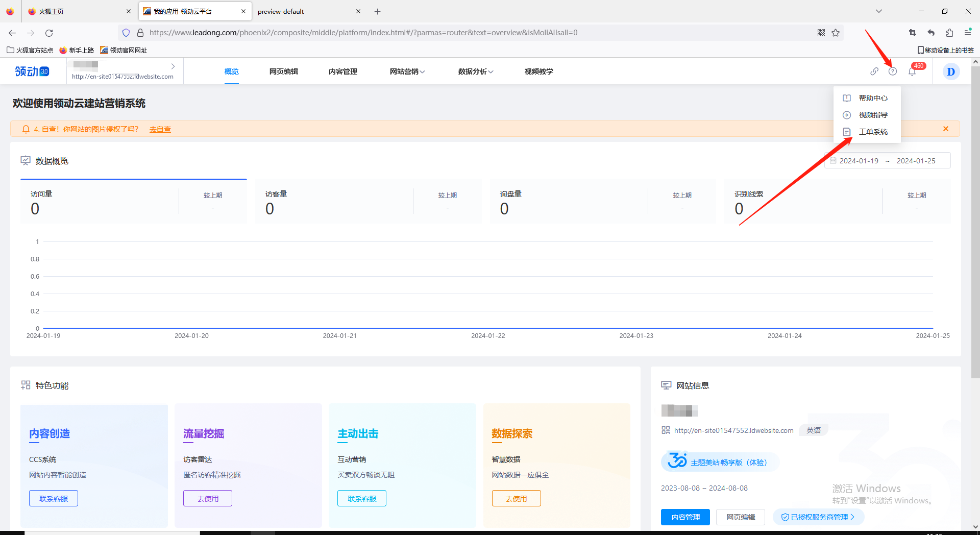
Task: Expand the 数据分析 dropdown menu
Action: tap(475, 71)
